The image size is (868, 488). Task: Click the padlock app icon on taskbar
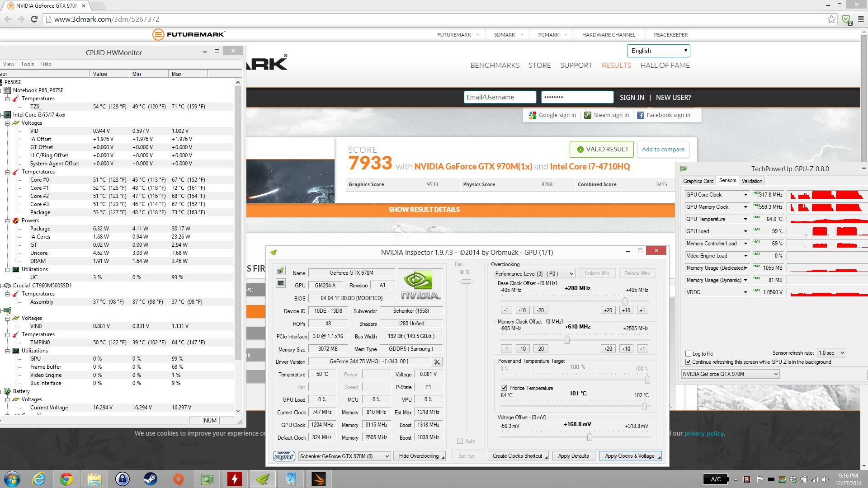(x=123, y=479)
